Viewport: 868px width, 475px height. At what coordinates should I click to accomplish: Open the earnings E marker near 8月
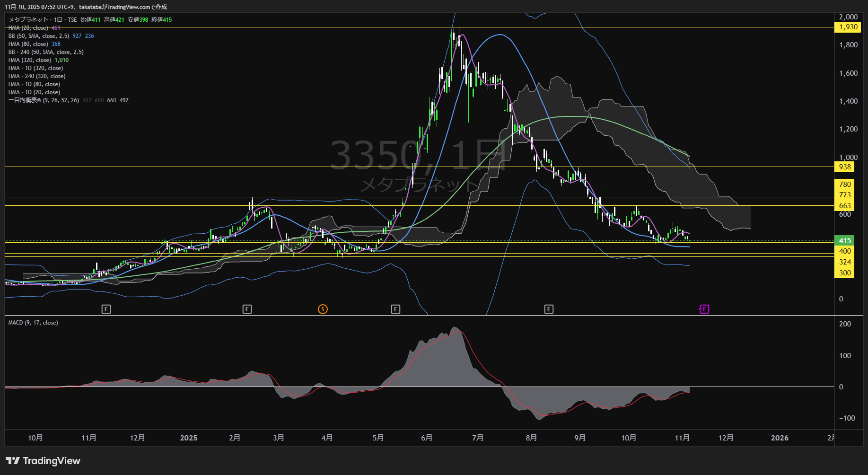(x=549, y=309)
